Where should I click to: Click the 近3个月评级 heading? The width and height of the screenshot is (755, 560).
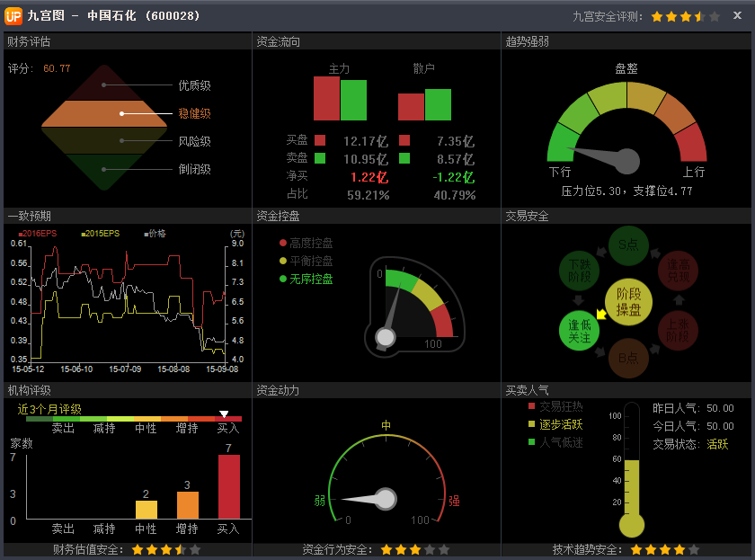(x=49, y=409)
